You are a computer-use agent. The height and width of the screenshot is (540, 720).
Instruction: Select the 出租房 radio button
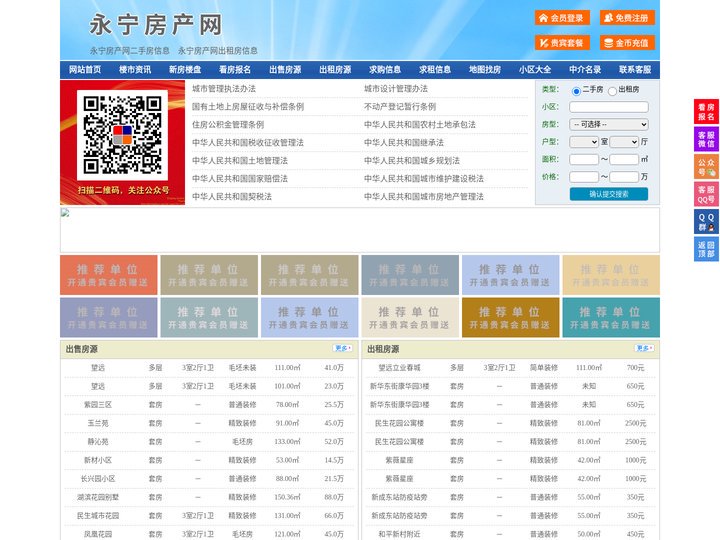[612, 91]
